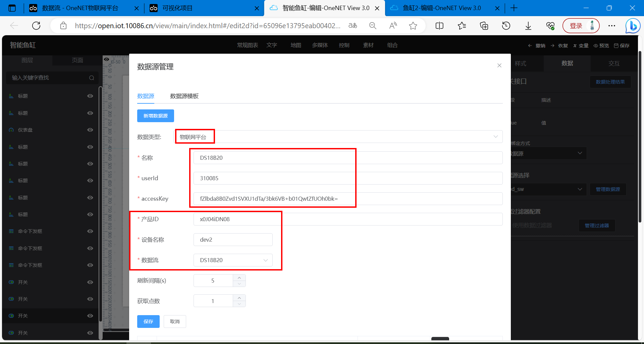Click the 新增数据源 button
644x344 pixels.
coord(156,116)
